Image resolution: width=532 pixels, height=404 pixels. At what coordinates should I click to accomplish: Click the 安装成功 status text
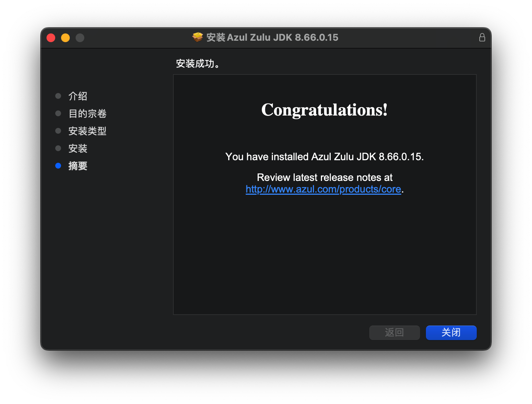[x=198, y=64]
